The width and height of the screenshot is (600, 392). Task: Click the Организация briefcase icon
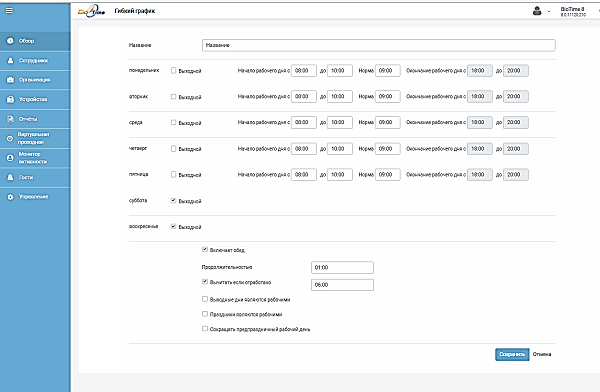coord(10,80)
